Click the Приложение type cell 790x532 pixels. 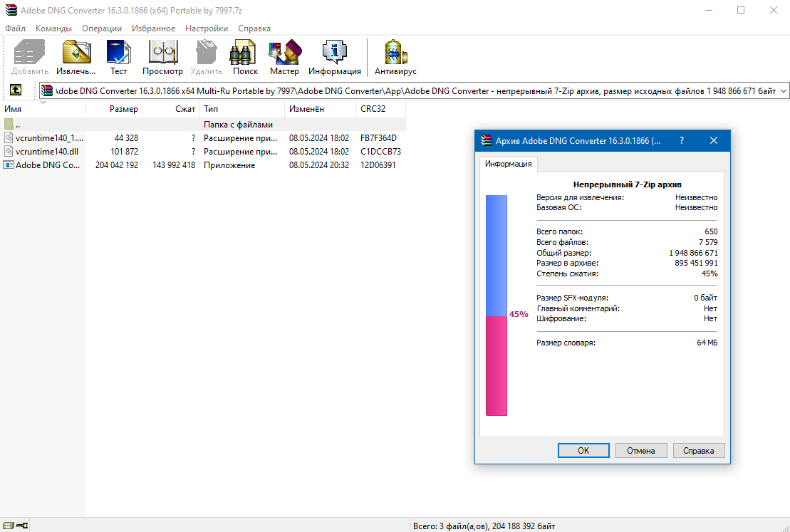click(229, 165)
